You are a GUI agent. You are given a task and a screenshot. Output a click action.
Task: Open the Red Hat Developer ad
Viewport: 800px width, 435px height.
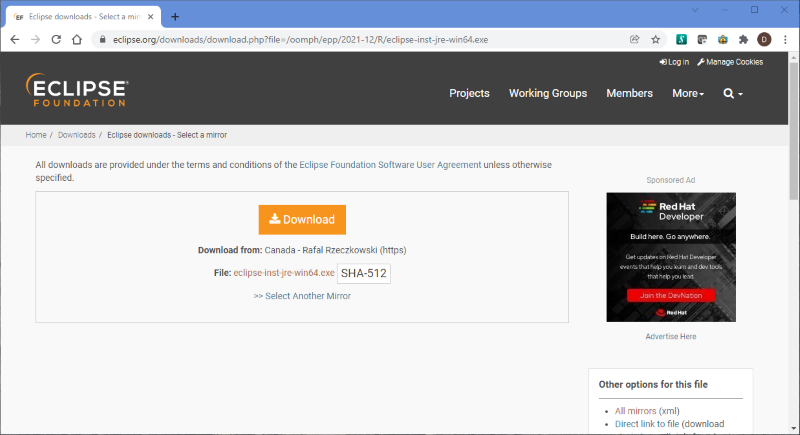[671, 257]
